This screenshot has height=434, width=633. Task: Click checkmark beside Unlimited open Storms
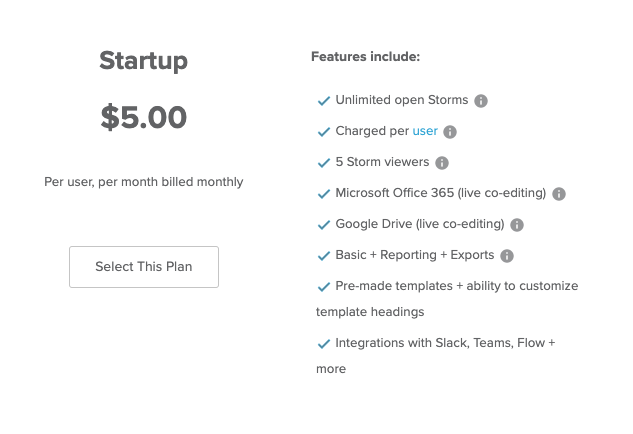[324, 101]
